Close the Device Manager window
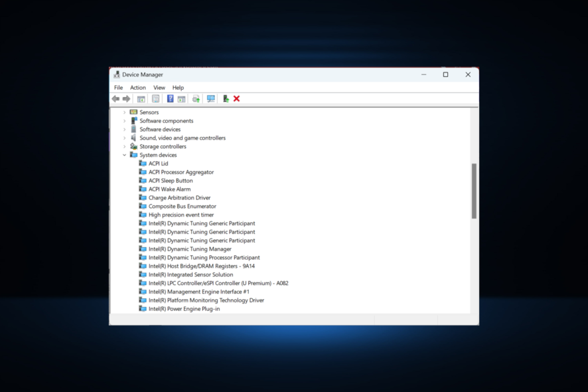This screenshot has height=392, width=588. tap(468, 74)
